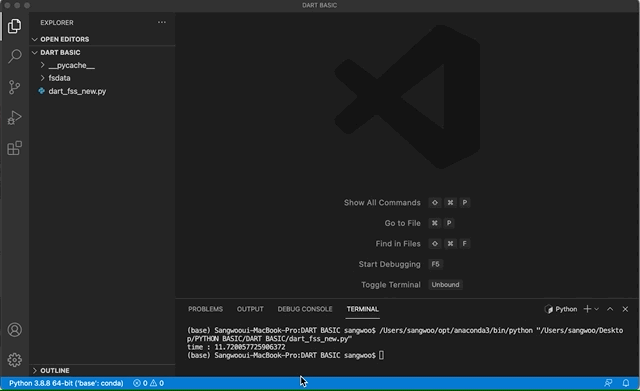Open notifications bell in status bar
This screenshot has width=640, height=391.
click(626, 383)
